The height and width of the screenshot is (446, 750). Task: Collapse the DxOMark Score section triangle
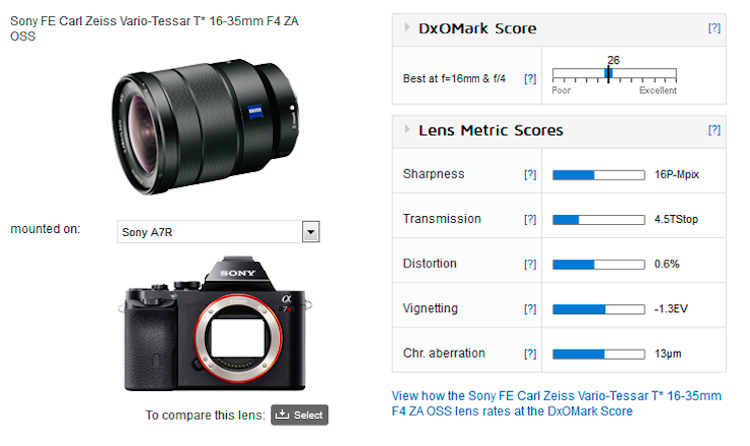coord(407,29)
